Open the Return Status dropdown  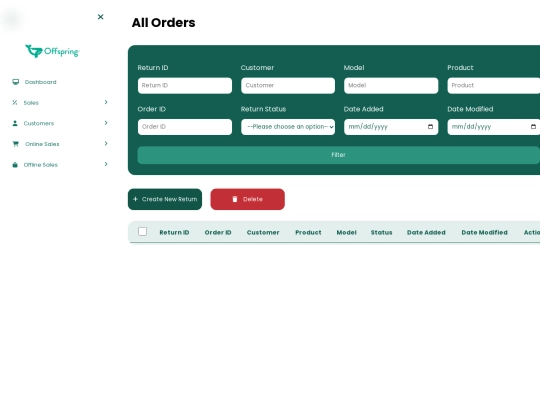click(288, 127)
